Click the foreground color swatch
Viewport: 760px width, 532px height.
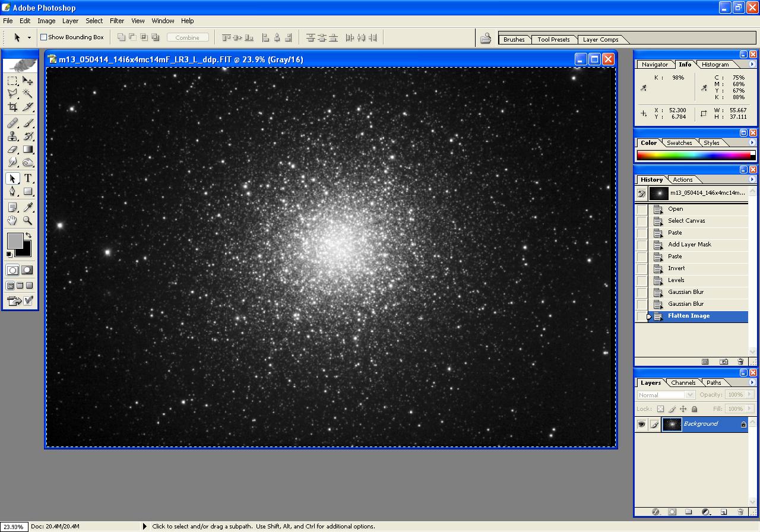(x=14, y=240)
